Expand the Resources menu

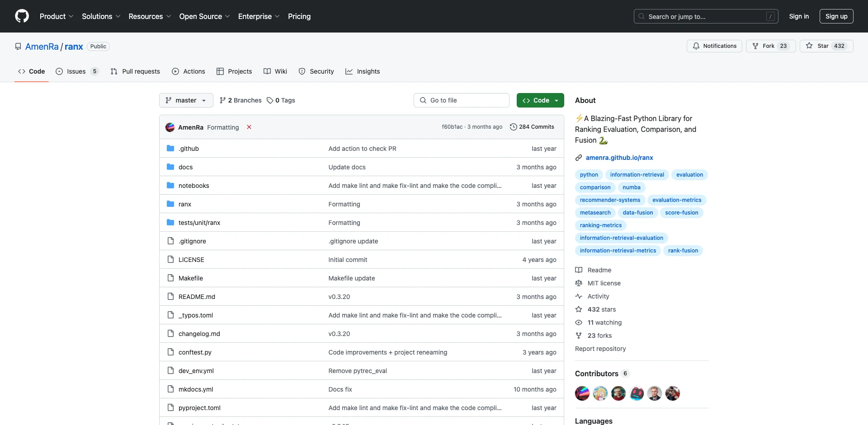150,16
